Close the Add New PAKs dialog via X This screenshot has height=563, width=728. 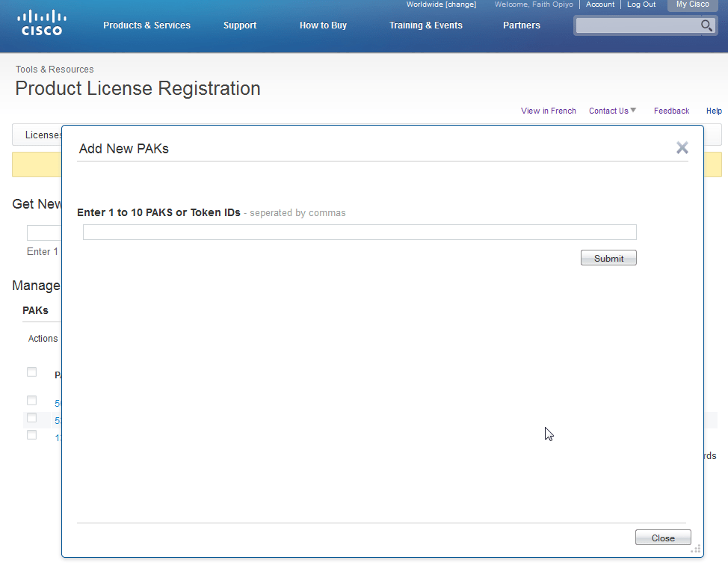[x=682, y=147]
